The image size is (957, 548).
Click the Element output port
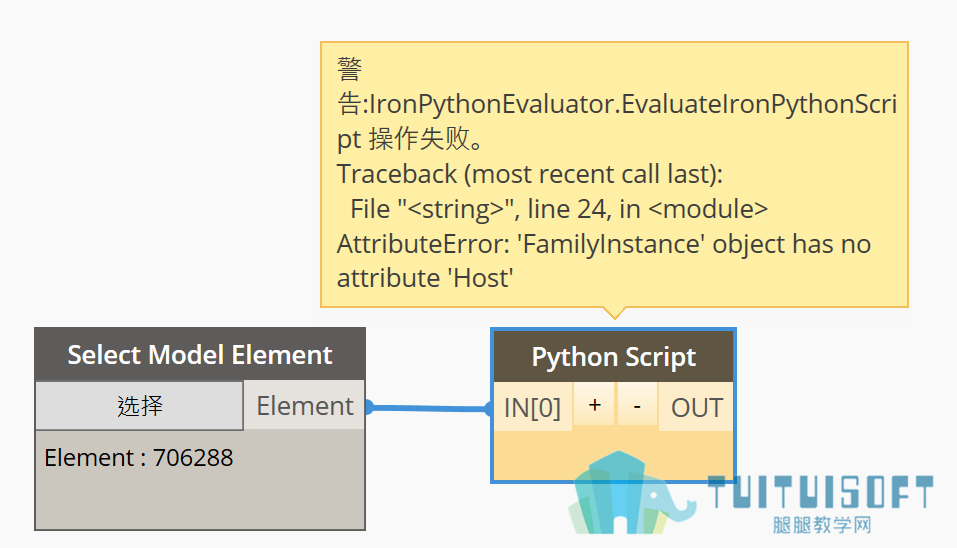[x=305, y=406]
